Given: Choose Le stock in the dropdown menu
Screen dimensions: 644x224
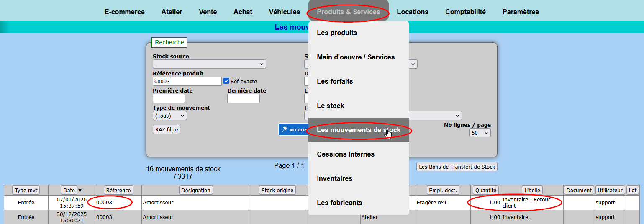Looking at the screenshot, I should coord(331,106).
